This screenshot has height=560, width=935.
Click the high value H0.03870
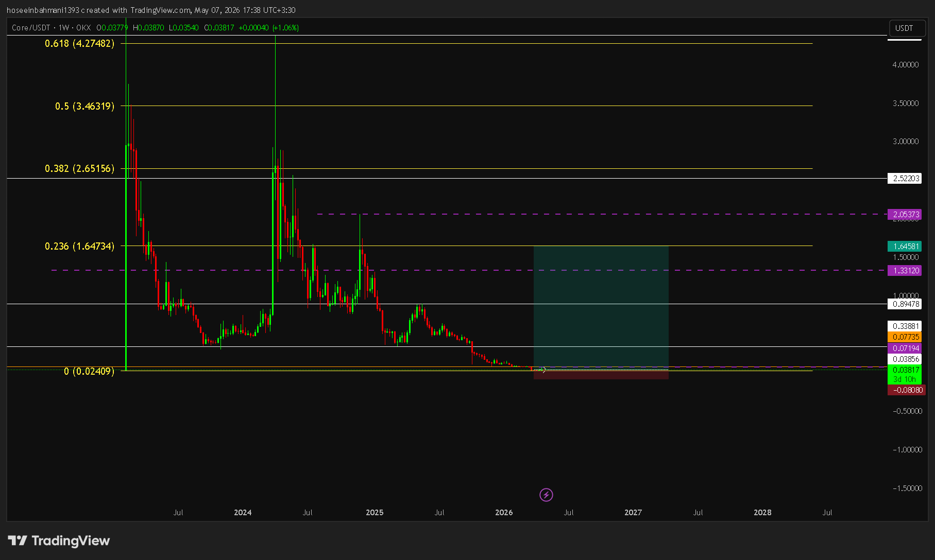tap(148, 28)
